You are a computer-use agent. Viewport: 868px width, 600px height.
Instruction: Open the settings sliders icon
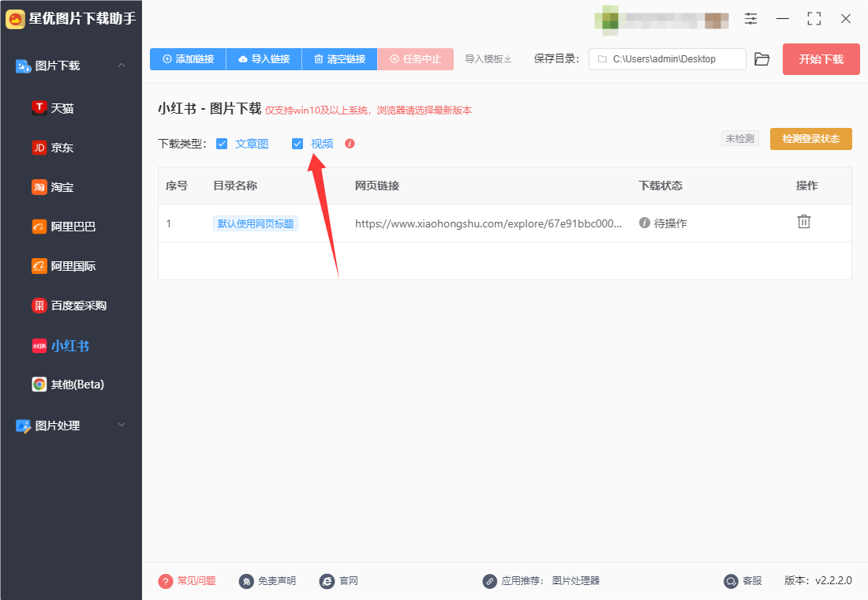[x=750, y=19]
